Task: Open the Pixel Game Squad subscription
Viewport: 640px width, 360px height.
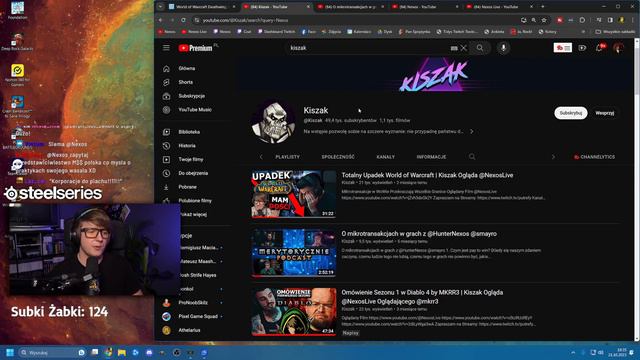Action: pyautogui.click(x=198, y=316)
